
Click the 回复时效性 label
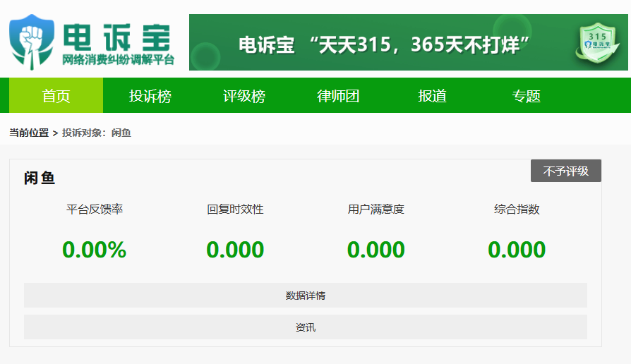[235, 209]
